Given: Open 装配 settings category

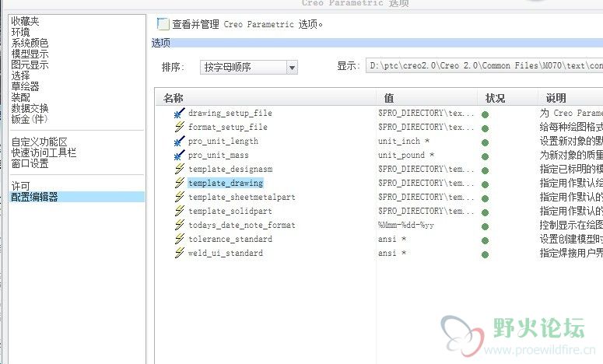Looking at the screenshot, I should click(x=20, y=97).
